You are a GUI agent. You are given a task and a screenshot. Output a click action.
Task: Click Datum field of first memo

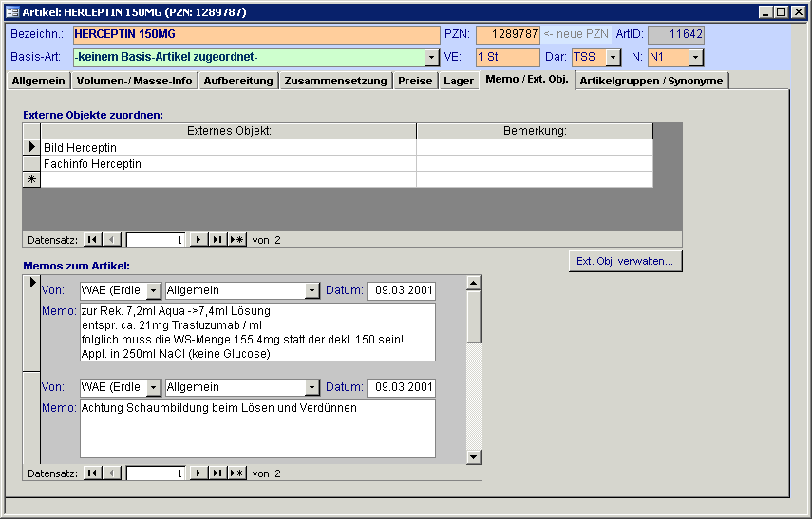402,290
